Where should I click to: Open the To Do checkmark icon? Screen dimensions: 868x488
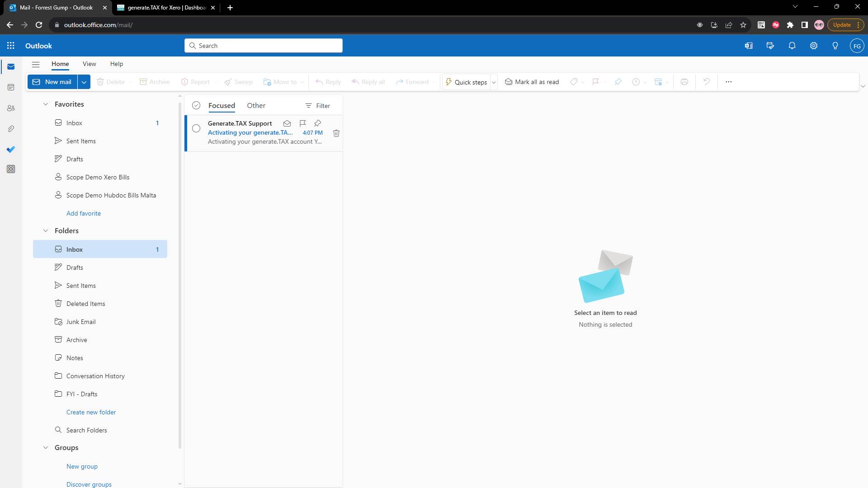[11, 149]
